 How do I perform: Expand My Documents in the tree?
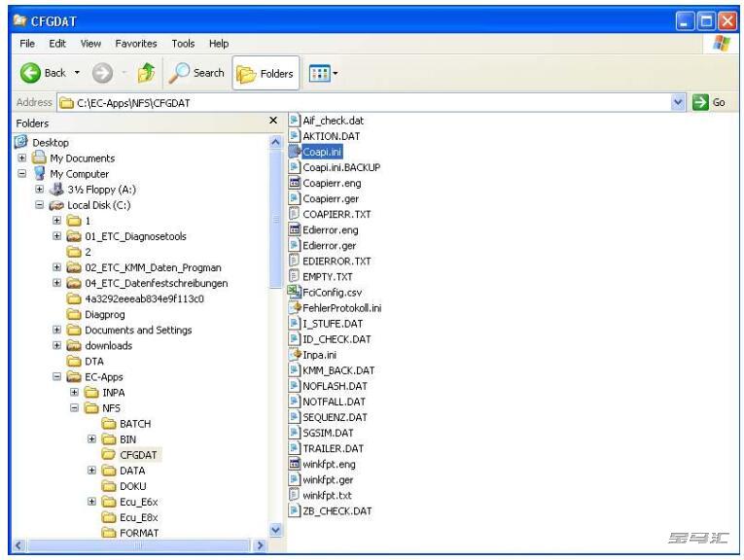coord(21,157)
